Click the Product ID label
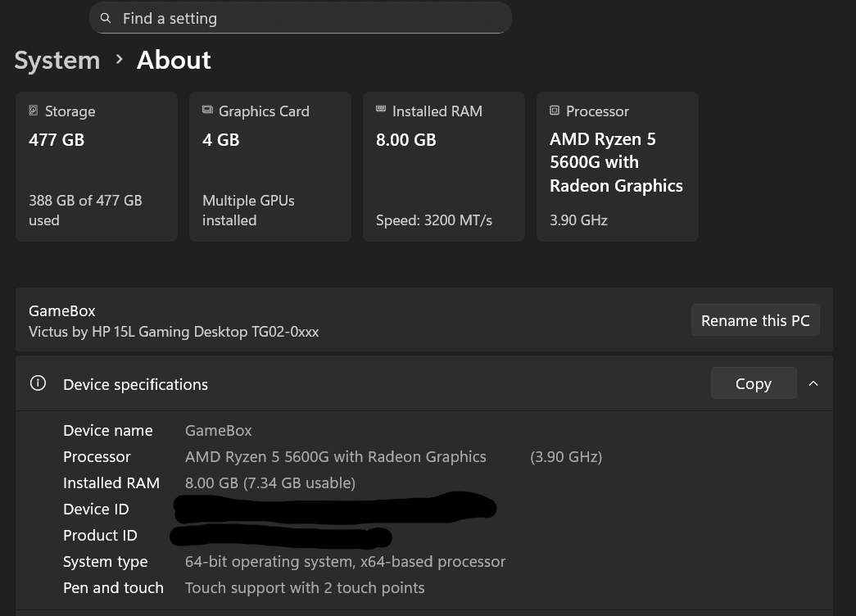Image resolution: width=856 pixels, height=616 pixels. point(101,535)
